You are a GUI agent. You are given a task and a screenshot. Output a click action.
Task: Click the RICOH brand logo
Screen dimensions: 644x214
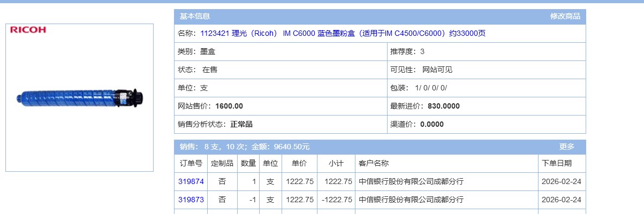tap(28, 30)
